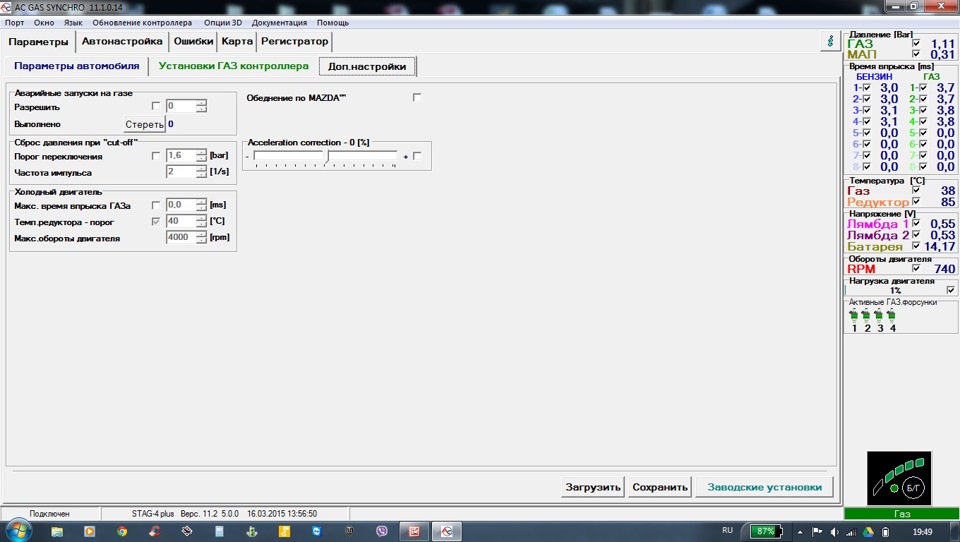Step the emergency start count spinner
960x542 pixels.
point(201,106)
